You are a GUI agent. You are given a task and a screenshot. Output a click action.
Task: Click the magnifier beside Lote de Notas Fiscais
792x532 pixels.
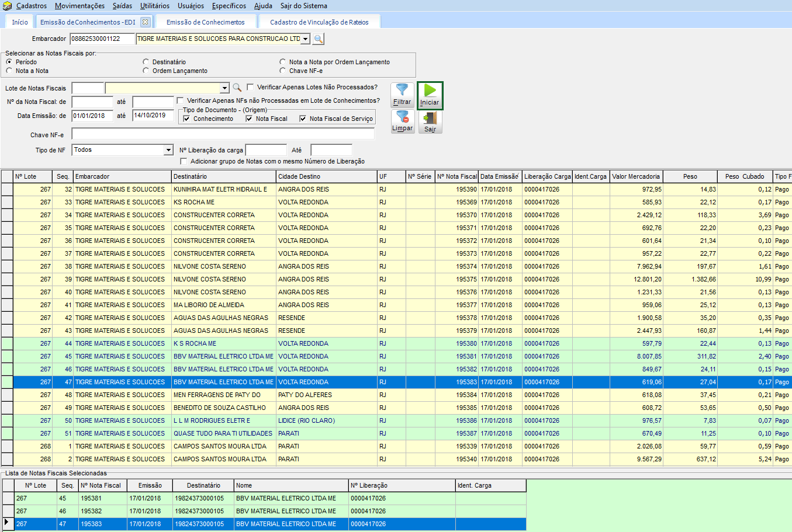[x=237, y=88]
